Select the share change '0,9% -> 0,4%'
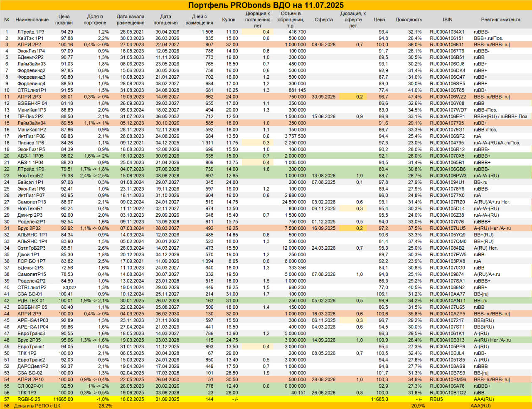532x409 pixels. [94, 379]
